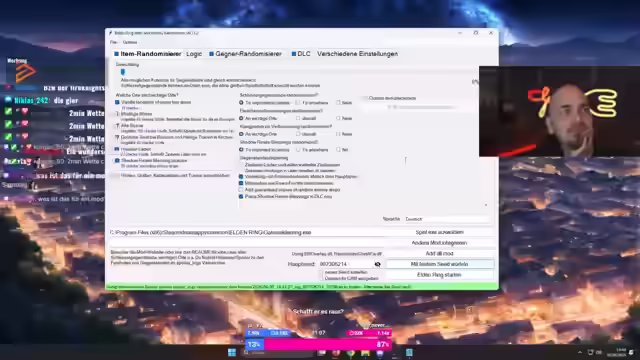This screenshot has height=360, width=640.
Task: Enable 'Add guaranteed' drops checkbox
Action: tap(241, 190)
